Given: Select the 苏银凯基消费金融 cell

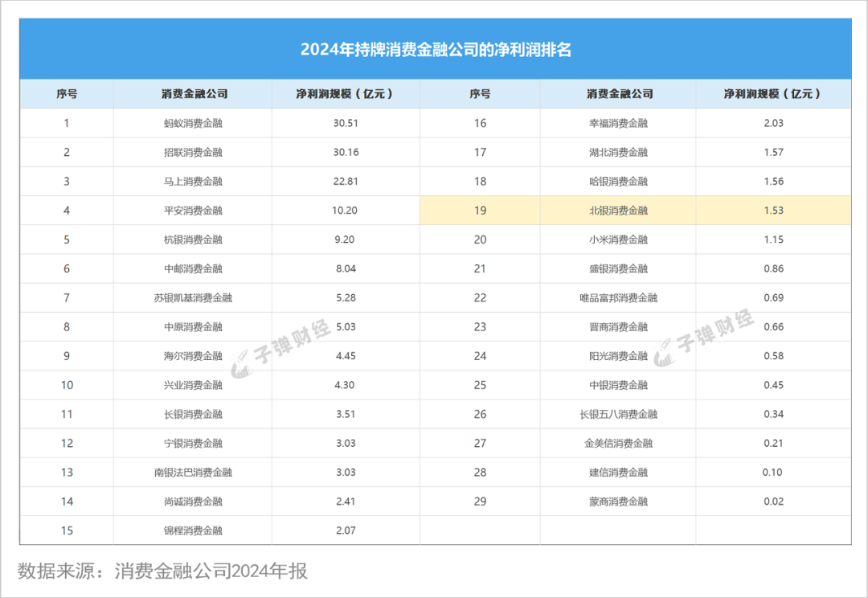Looking at the screenshot, I should [x=193, y=298].
